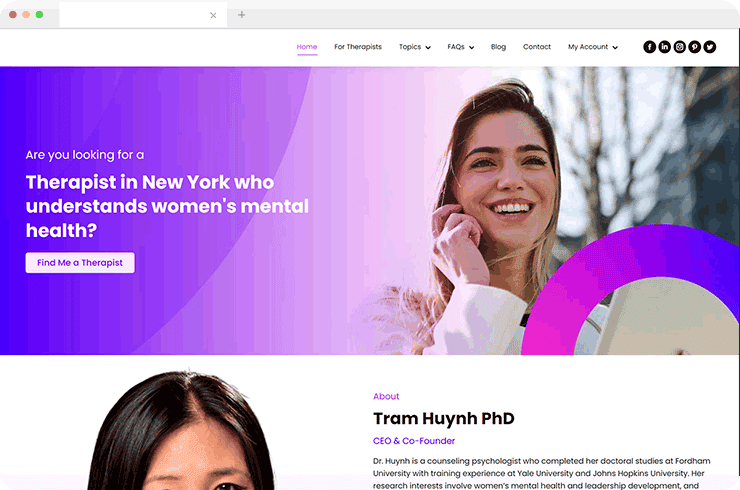Expand the My Account dropdown
This screenshot has height=490, width=740.
point(592,47)
